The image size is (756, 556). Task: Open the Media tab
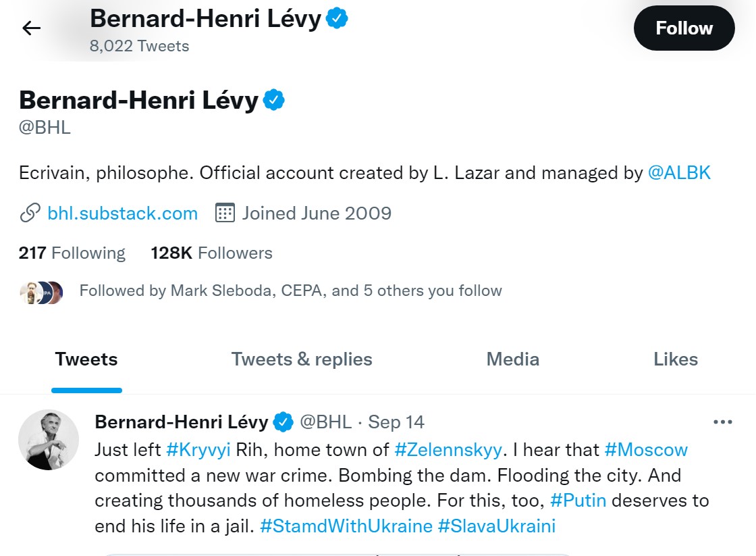coord(512,359)
